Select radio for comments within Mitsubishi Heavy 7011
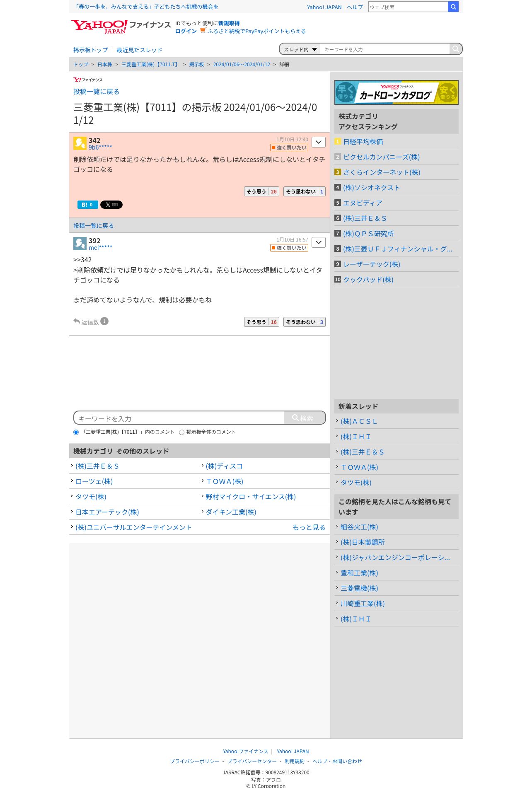This screenshot has width=532, height=788. pyautogui.click(x=76, y=432)
